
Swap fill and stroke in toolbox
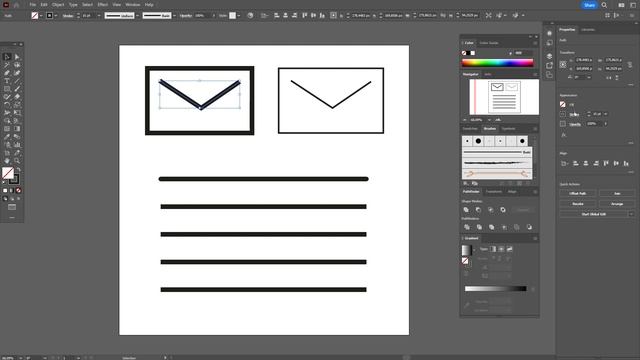(18, 170)
